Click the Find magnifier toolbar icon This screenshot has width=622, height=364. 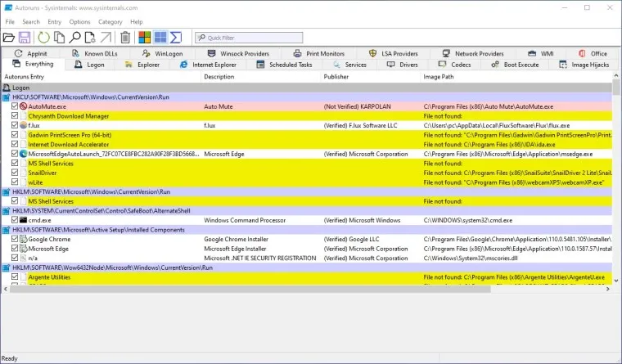click(x=74, y=38)
